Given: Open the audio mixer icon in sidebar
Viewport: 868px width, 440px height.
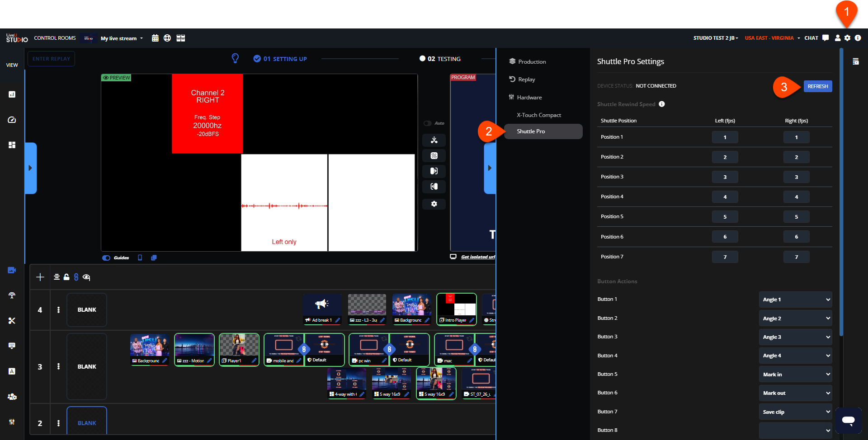Looking at the screenshot, I should 12,421.
